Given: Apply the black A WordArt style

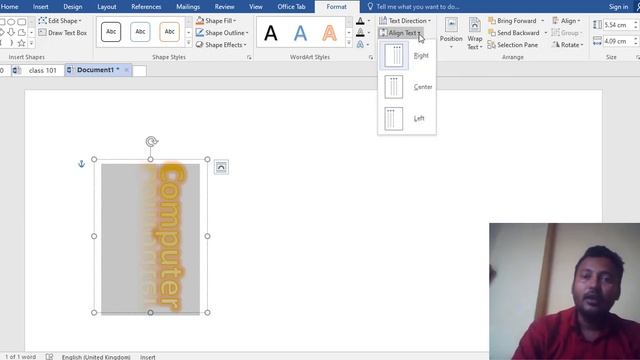Looking at the screenshot, I should coord(271,33).
